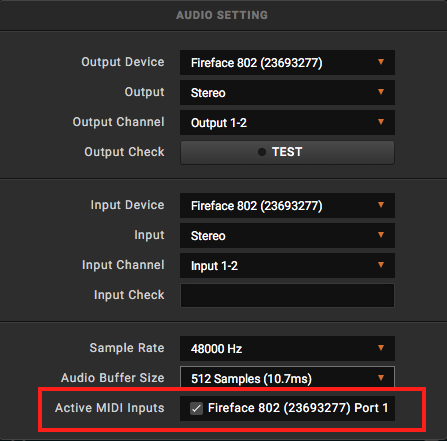Click the Audio Buffer Size orange arrow
This screenshot has height=441, width=447.
(x=381, y=378)
